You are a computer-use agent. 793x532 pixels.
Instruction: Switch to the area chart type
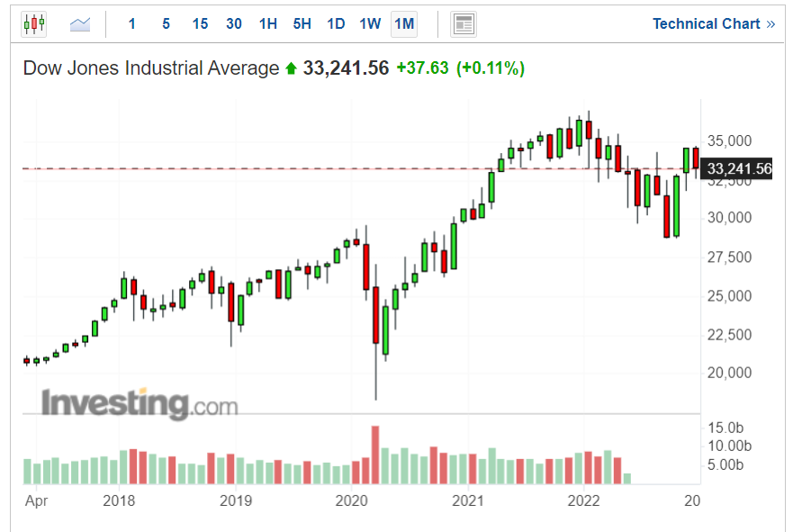[81, 24]
